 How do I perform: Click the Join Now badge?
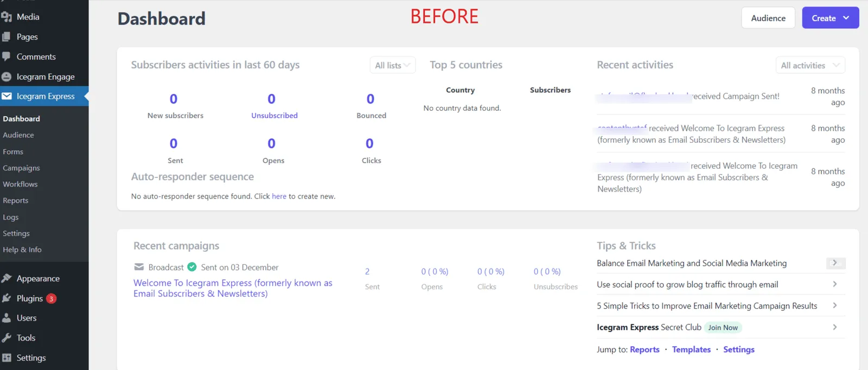(723, 328)
